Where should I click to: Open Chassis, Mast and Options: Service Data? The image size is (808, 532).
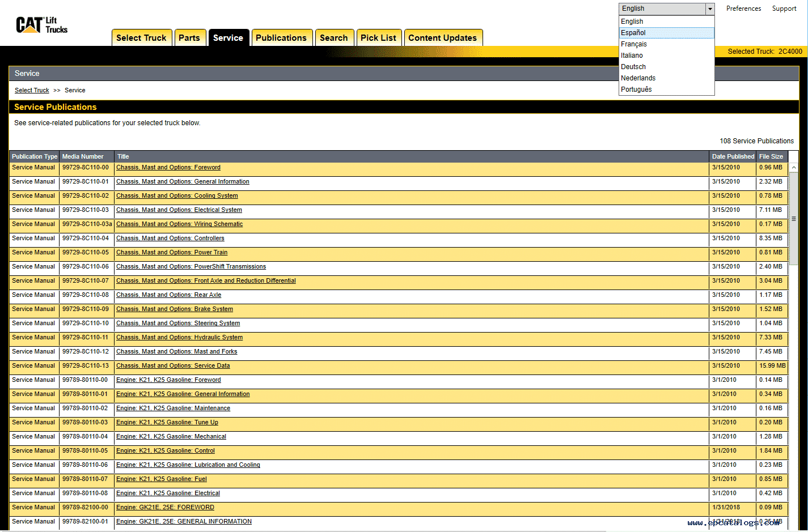point(173,366)
